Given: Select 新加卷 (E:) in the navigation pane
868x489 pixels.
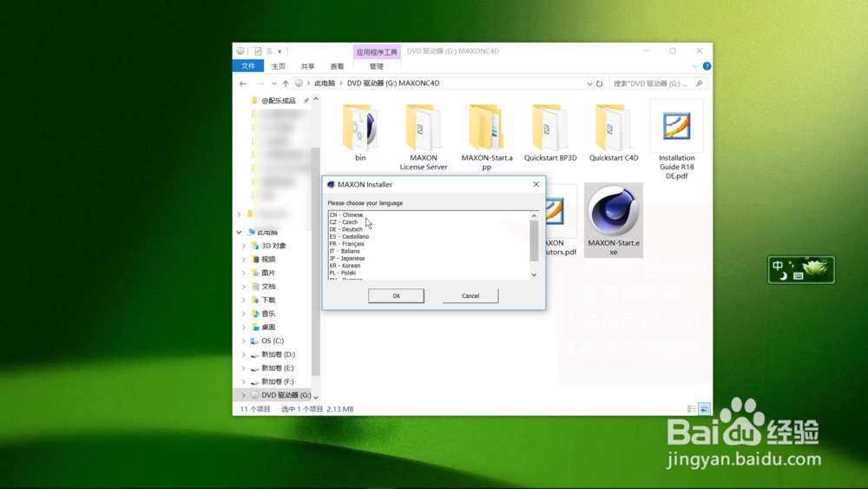Looking at the screenshot, I should [x=278, y=368].
